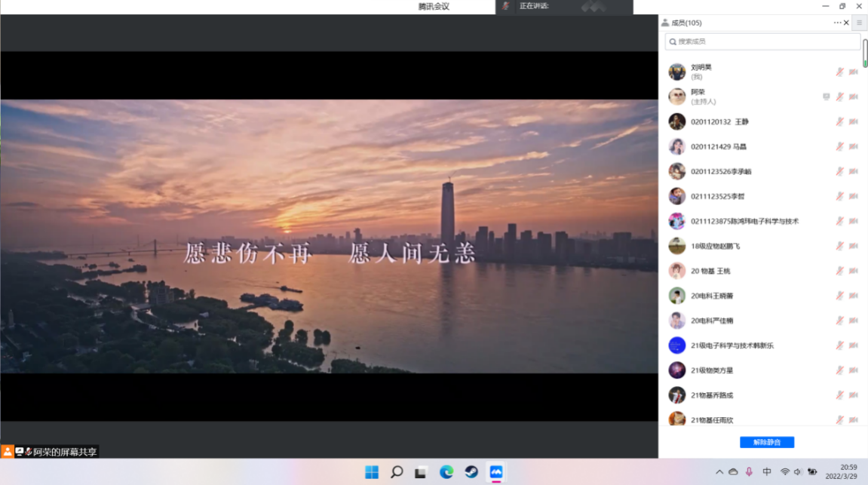The image size is (868, 485).
Task: Click the 正在讲话 speaking indicator bar
Action: (563, 7)
